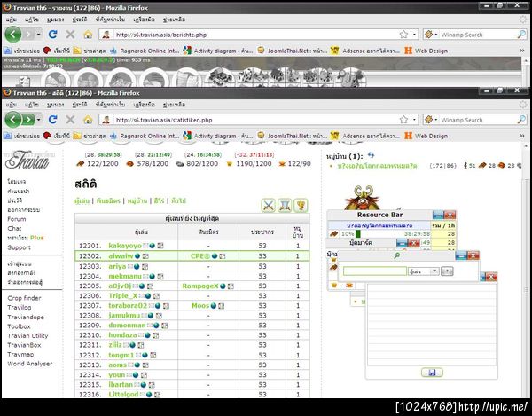Click the globe icon next to kakayoyo

pyautogui.click(x=152, y=246)
